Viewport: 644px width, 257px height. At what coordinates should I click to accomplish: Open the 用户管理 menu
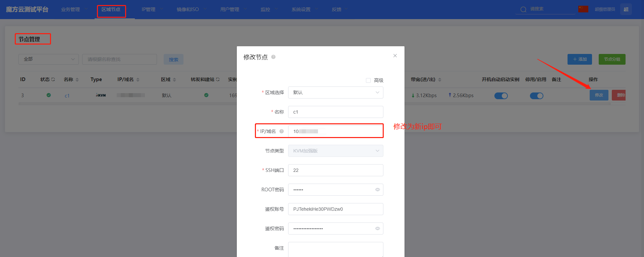230,9
